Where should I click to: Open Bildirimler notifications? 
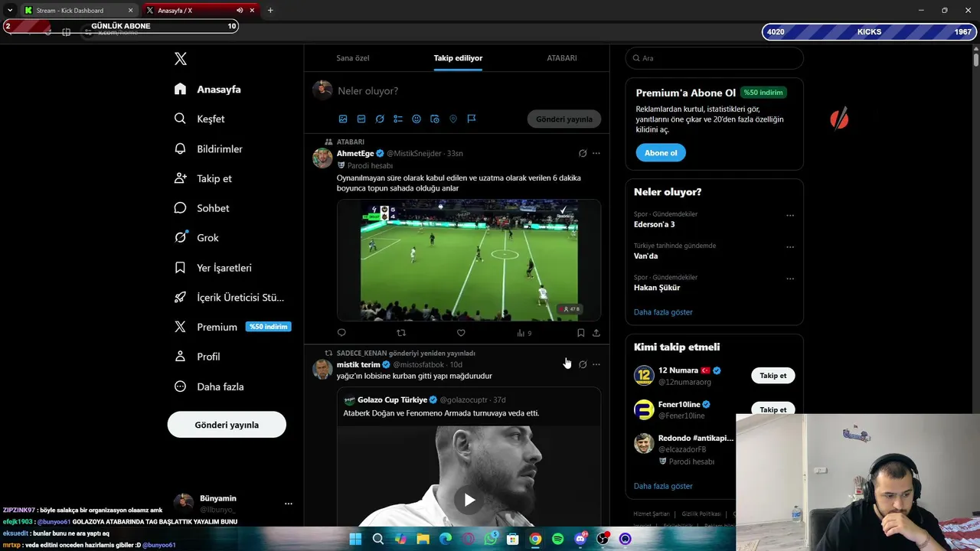pyautogui.click(x=209, y=148)
